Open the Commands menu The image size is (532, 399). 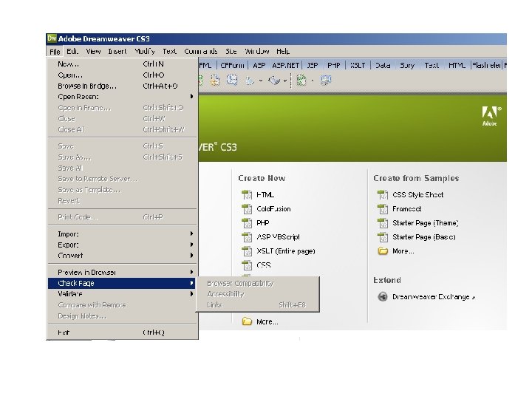(200, 51)
